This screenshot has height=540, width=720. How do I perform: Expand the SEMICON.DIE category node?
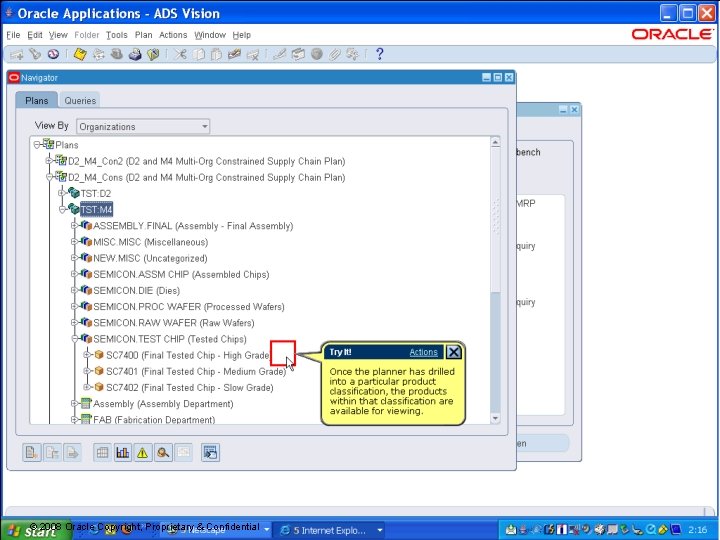click(x=74, y=290)
